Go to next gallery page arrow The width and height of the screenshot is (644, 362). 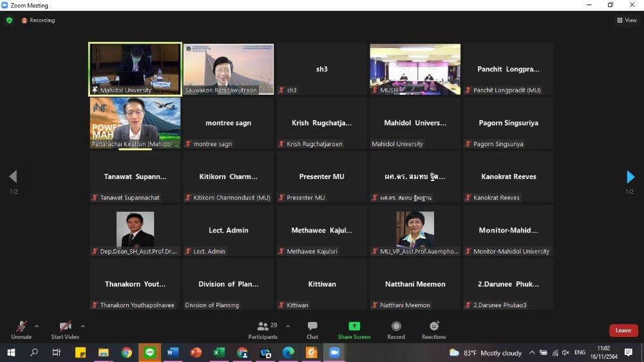(630, 177)
